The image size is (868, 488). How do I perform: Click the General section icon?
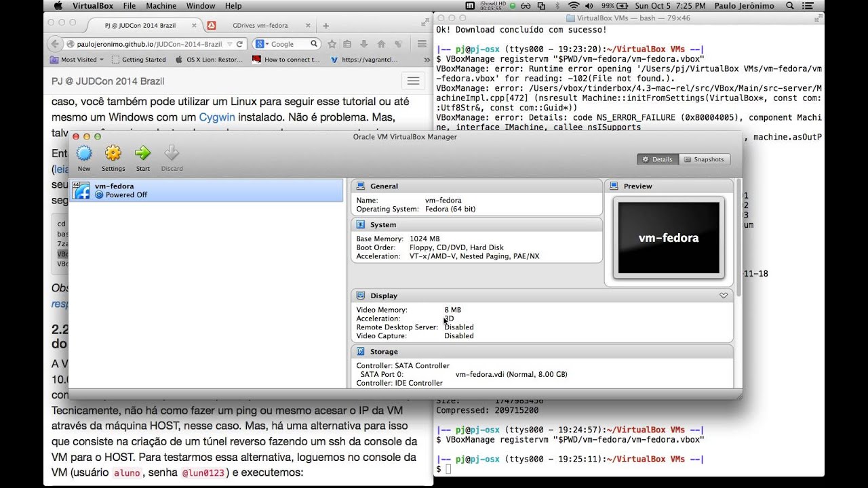pyautogui.click(x=361, y=186)
